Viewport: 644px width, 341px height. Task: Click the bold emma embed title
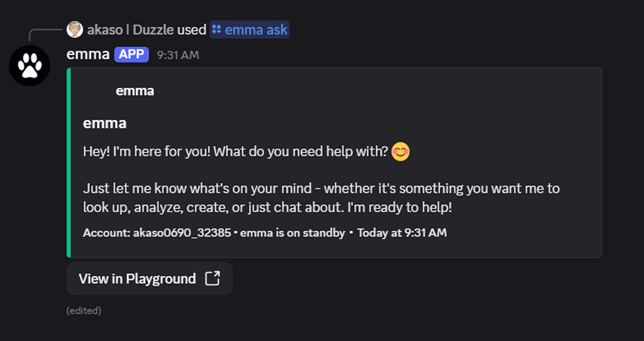[105, 123]
